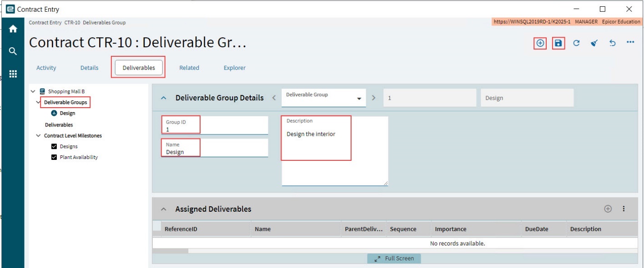This screenshot has width=644, height=268.
Task: Collapse the Deliverable Groups tree node
Action: 38,102
